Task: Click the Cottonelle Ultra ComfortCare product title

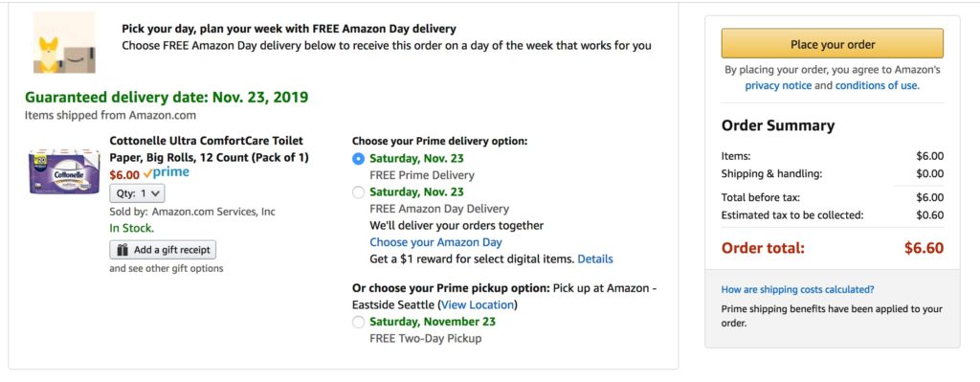Action: [x=209, y=148]
